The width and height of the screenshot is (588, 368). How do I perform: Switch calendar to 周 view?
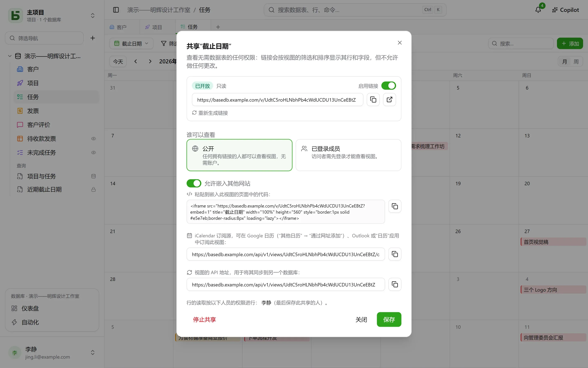pyautogui.click(x=576, y=62)
